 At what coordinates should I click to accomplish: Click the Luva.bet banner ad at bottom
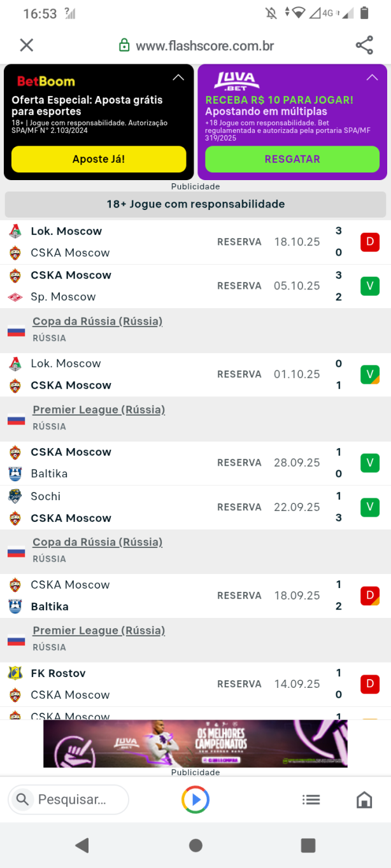click(195, 744)
